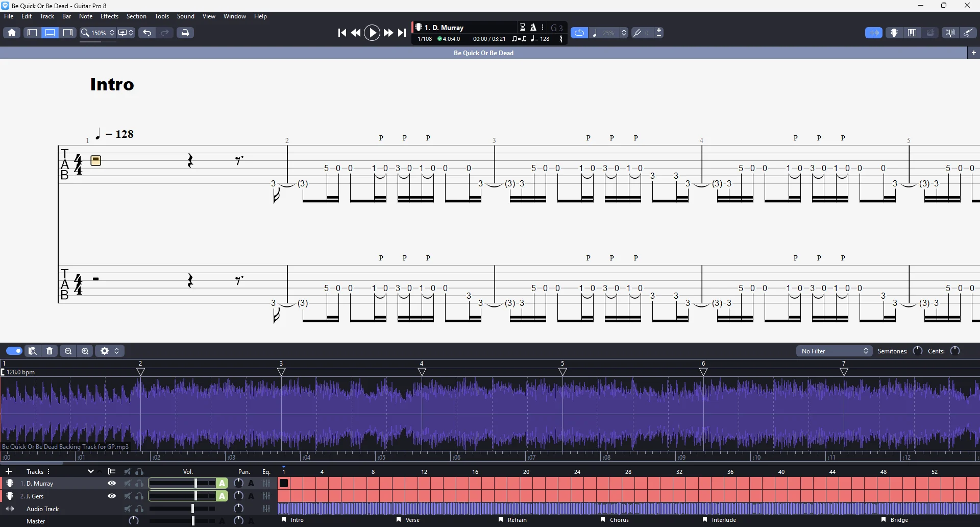Click the redo arrow
The height and width of the screenshot is (527, 980).
[165, 33]
